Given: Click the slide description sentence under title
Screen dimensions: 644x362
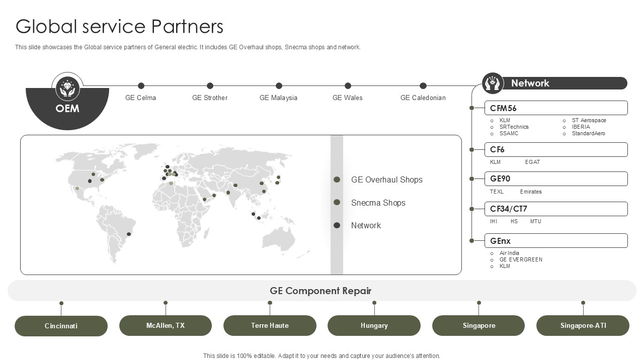Looking at the screenshot, I should (x=188, y=47).
